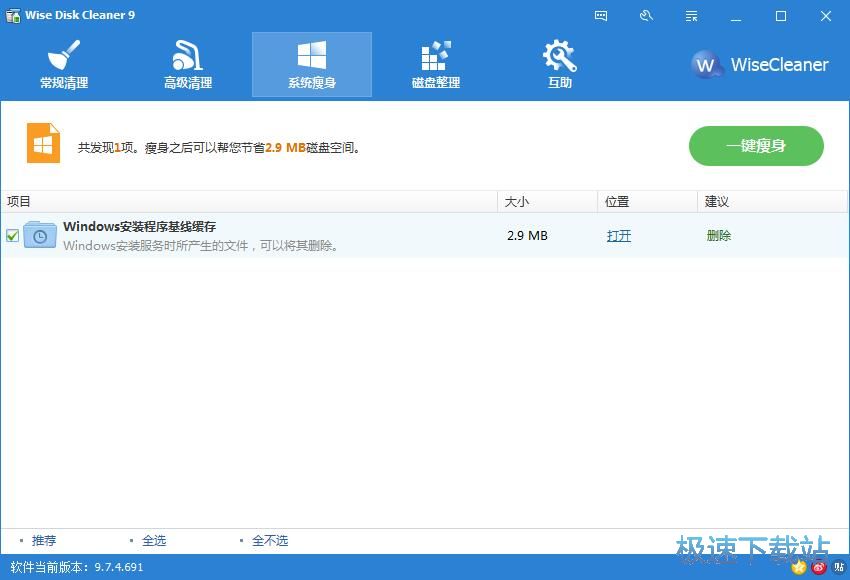Open the 互助 help tab
Image resolution: width=850 pixels, height=580 pixels.
point(560,65)
